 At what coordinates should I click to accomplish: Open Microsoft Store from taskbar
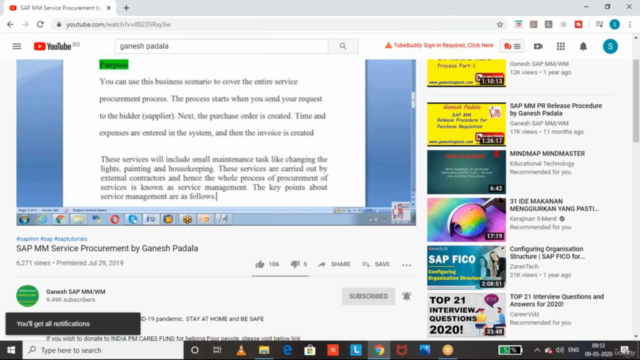[x=310, y=350]
